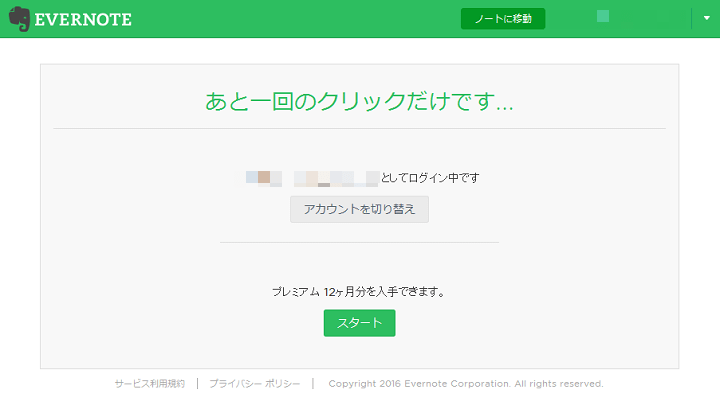720x415 pixels.
Task: Open the account dropdown arrow
Action: click(x=707, y=18)
